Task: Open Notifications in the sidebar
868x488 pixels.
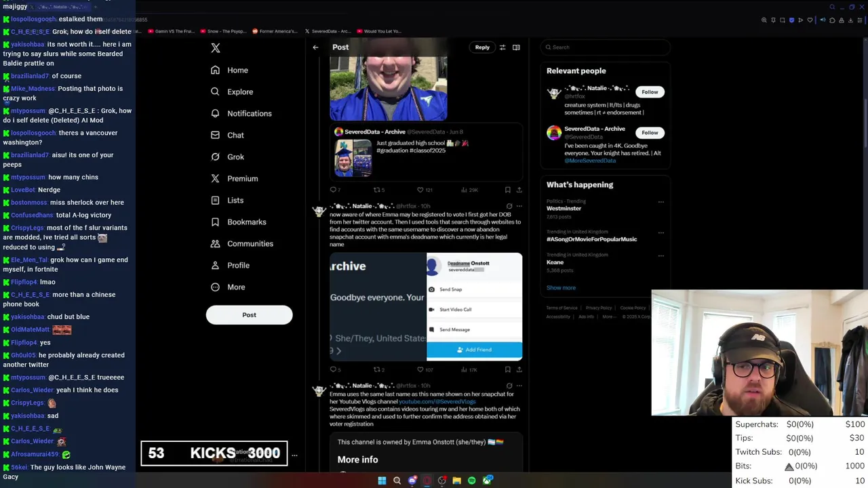Action: (x=241, y=113)
